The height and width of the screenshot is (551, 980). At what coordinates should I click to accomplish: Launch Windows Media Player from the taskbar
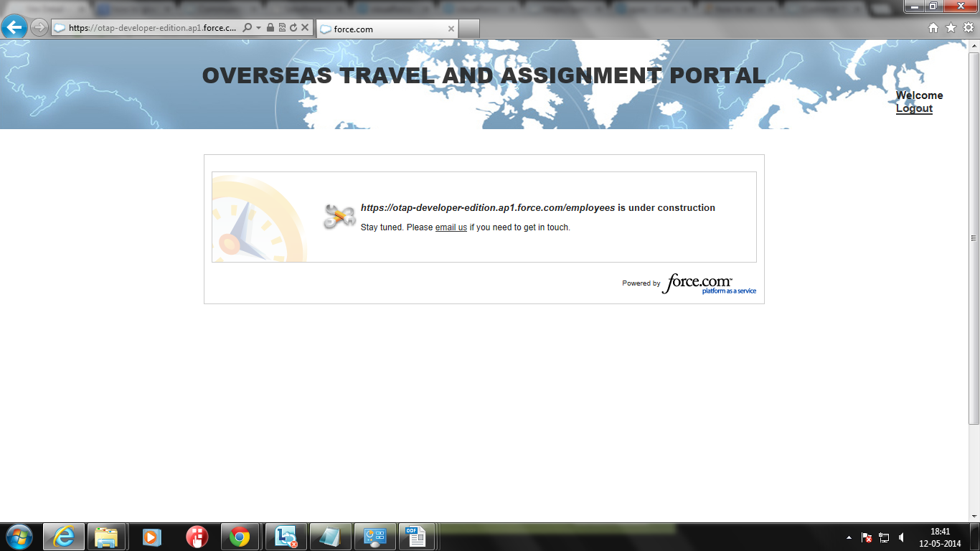[151, 537]
